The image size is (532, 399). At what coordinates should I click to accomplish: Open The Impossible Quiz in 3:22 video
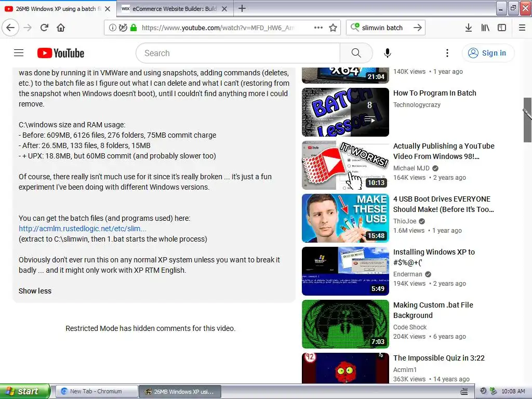tap(439, 358)
